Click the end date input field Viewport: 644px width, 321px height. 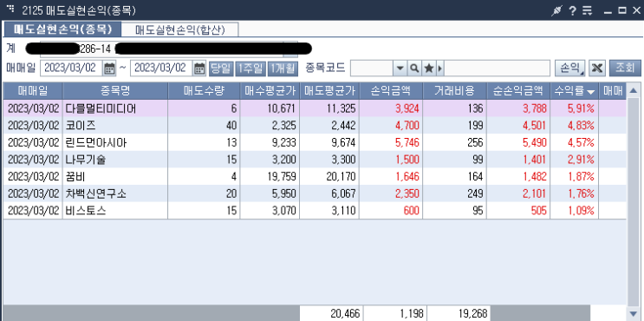[161, 69]
